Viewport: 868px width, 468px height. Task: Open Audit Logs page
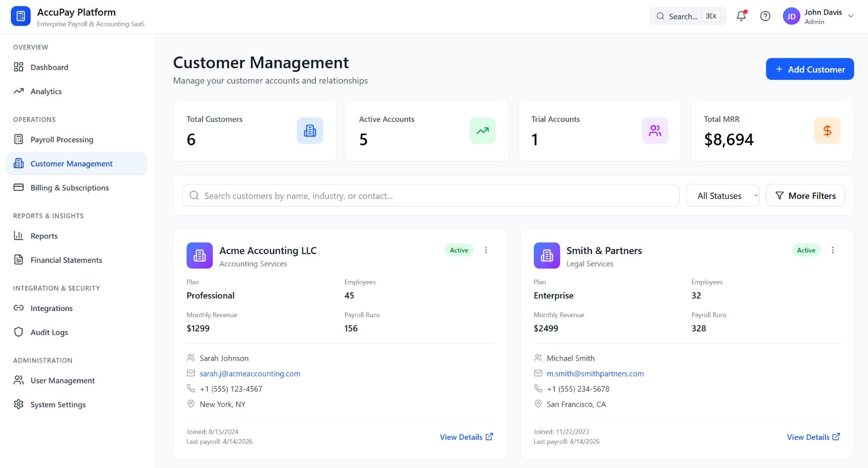coord(76,332)
